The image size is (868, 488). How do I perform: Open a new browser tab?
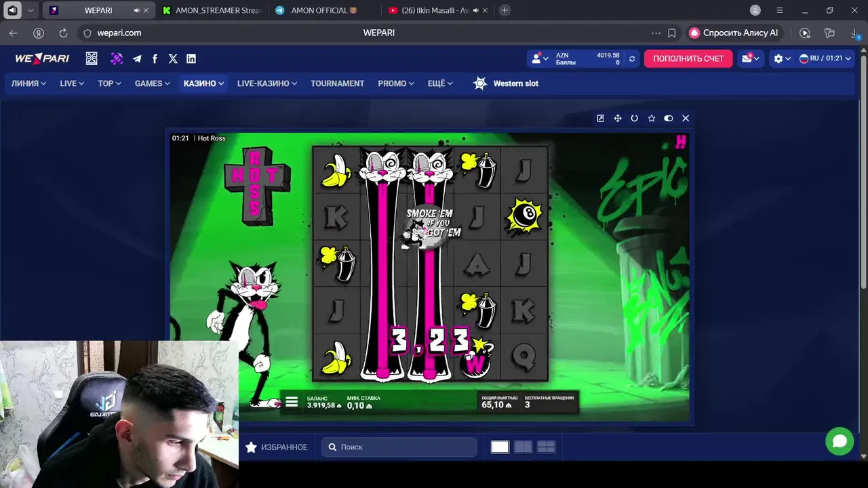click(x=505, y=10)
